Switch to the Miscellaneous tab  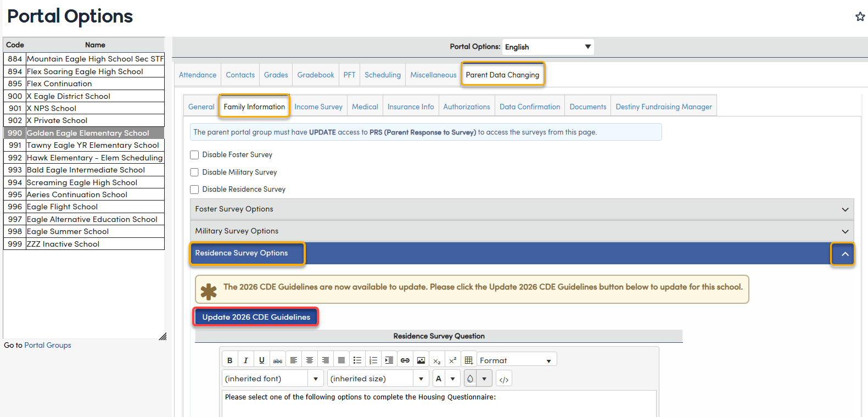click(x=433, y=75)
